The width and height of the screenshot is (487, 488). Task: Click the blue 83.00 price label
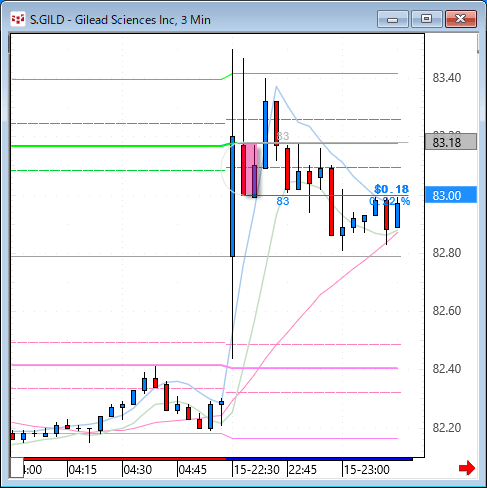(x=451, y=195)
